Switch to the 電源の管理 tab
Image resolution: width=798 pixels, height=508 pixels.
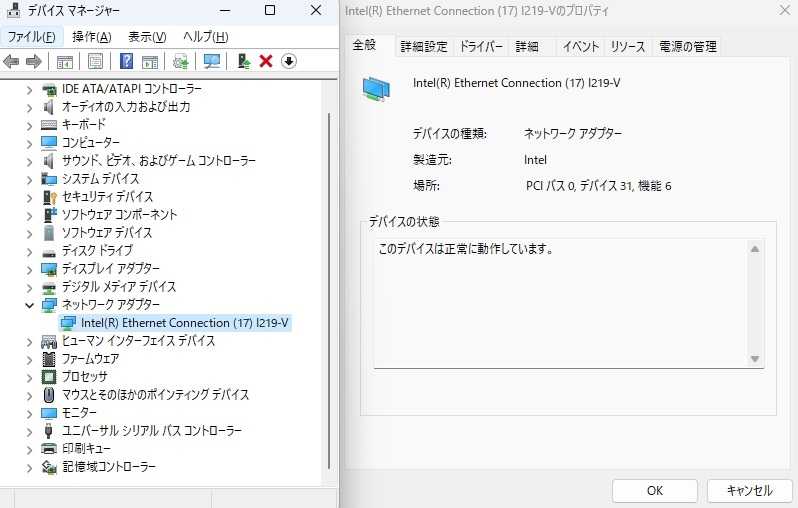(688, 47)
